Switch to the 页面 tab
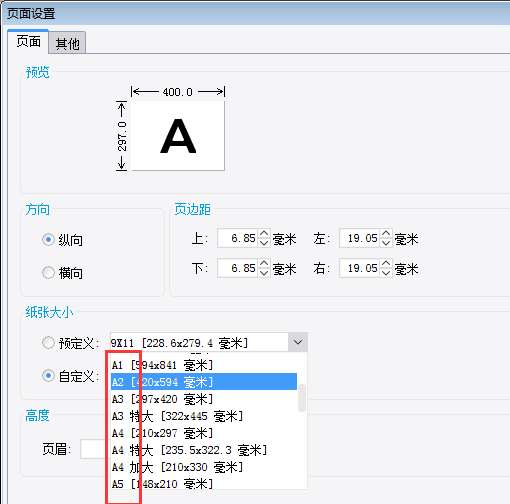 coord(28,42)
